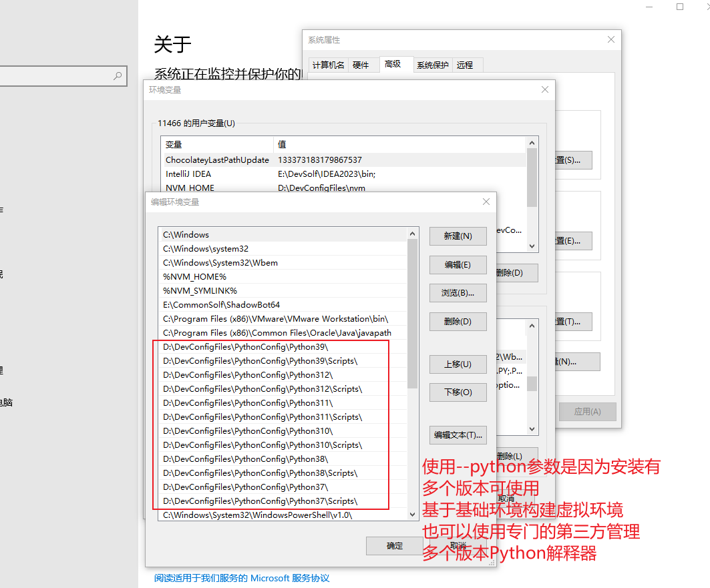Viewport: 710px width, 588px height.
Task: Select the Python311\Scripts\ entry
Action: pos(283,417)
